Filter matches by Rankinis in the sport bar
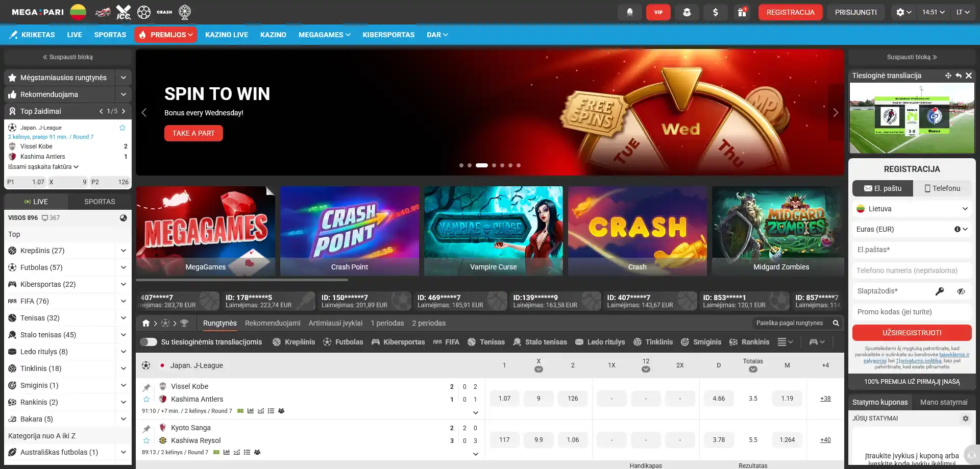The height and width of the screenshot is (469, 980). point(749,342)
